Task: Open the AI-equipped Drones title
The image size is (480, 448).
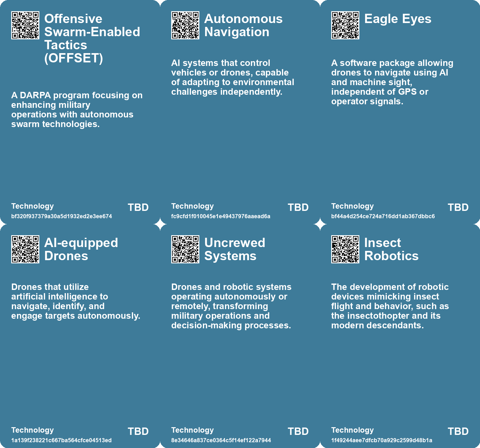Action: (x=81, y=249)
